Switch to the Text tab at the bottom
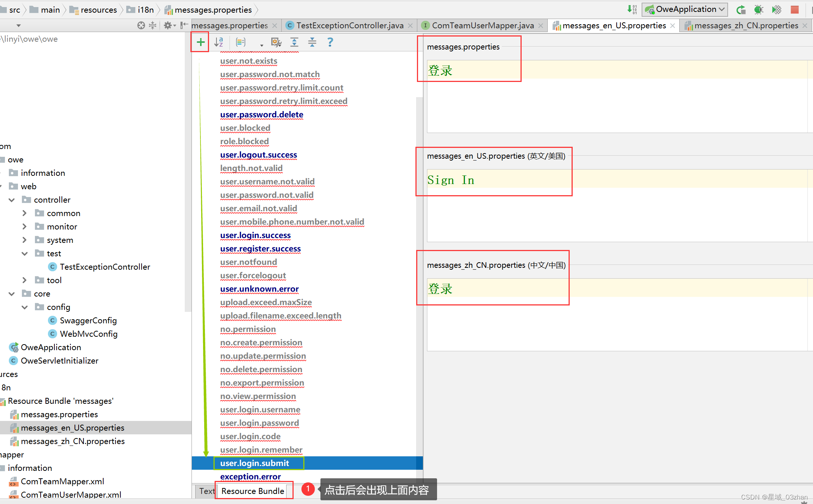Image resolution: width=813 pixels, height=504 pixels. [206, 491]
